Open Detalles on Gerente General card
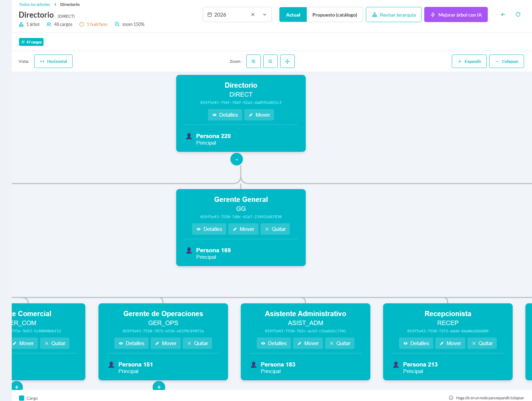The width and height of the screenshot is (532, 401). 209,229
